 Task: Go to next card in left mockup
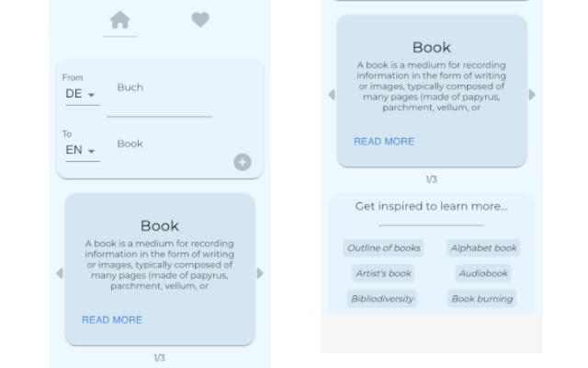[x=260, y=273]
